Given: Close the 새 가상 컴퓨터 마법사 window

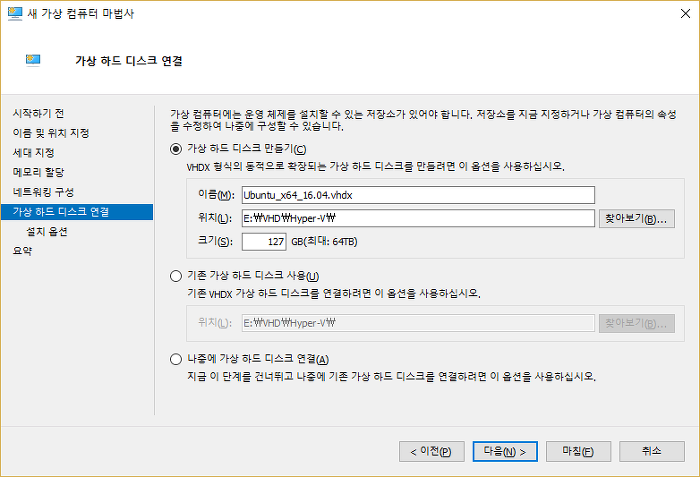Looking at the screenshot, I should pyautogui.click(x=685, y=13).
